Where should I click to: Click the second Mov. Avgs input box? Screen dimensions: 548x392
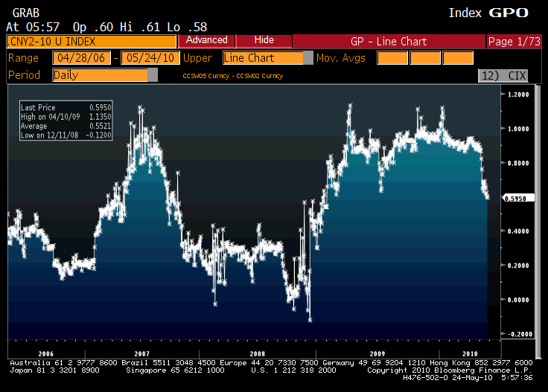pyautogui.click(x=424, y=58)
